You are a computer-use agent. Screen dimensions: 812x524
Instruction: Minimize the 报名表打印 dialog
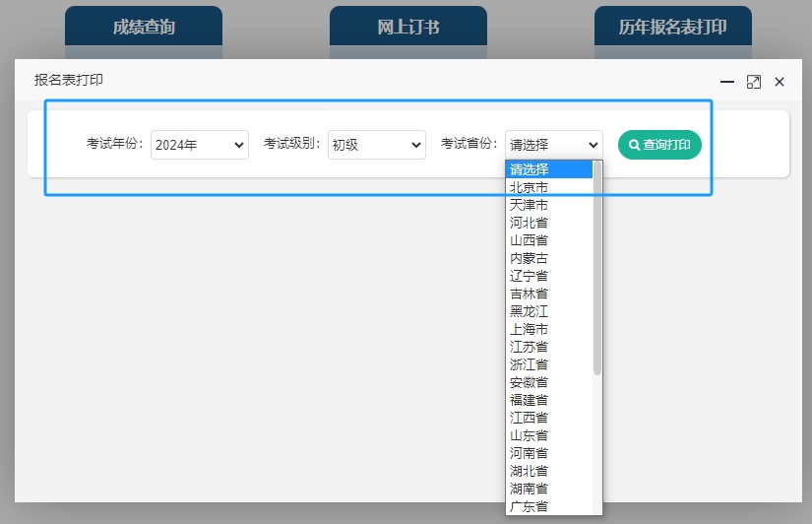coord(727,82)
